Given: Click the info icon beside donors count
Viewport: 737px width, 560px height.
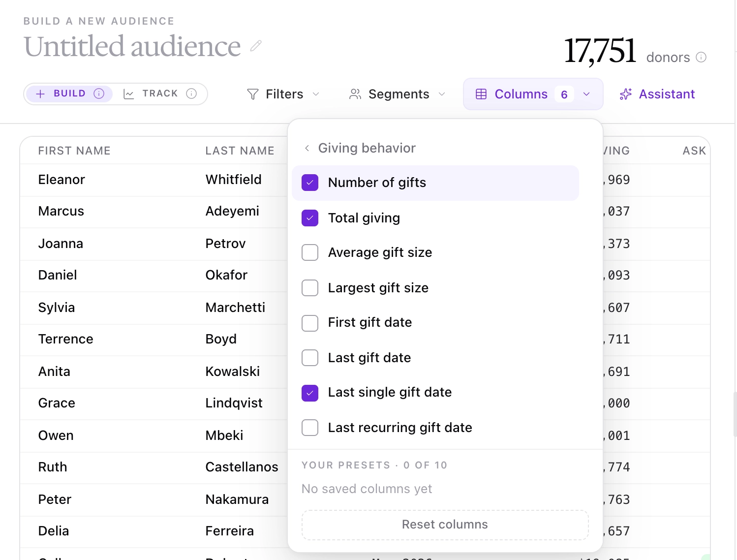Looking at the screenshot, I should [701, 57].
